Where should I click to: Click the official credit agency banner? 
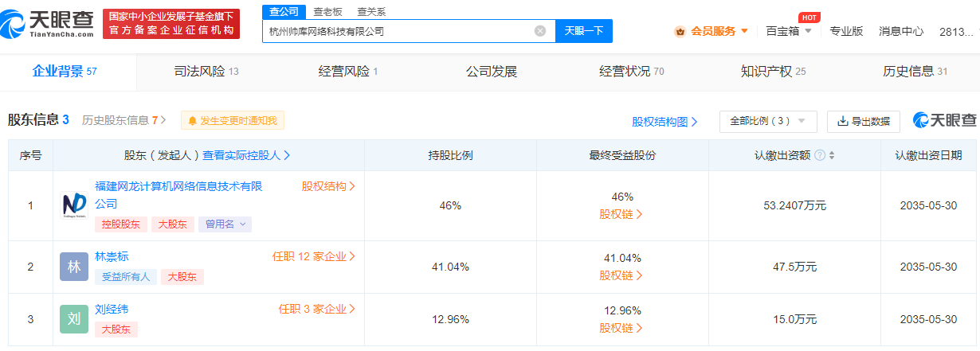172,23
